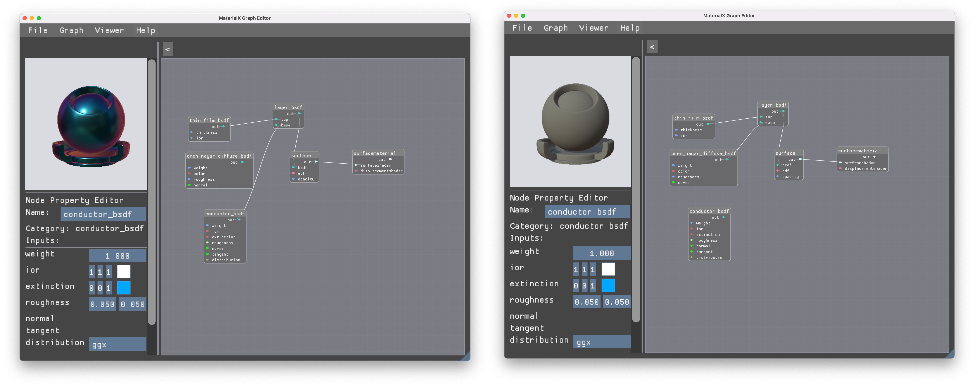This screenshot has height=387, width=980.
Task: Click the out pin on thin_film_bsdf node in left graph
Action: pos(224,126)
